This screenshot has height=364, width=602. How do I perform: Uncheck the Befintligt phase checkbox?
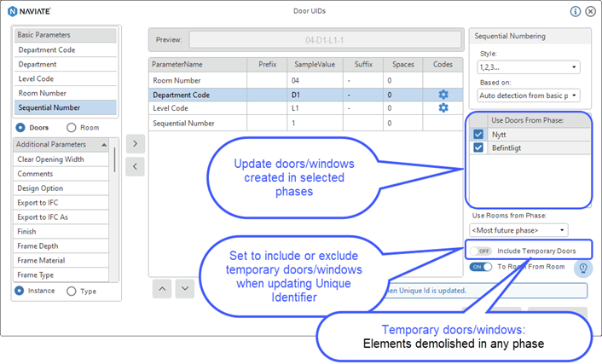click(x=478, y=148)
